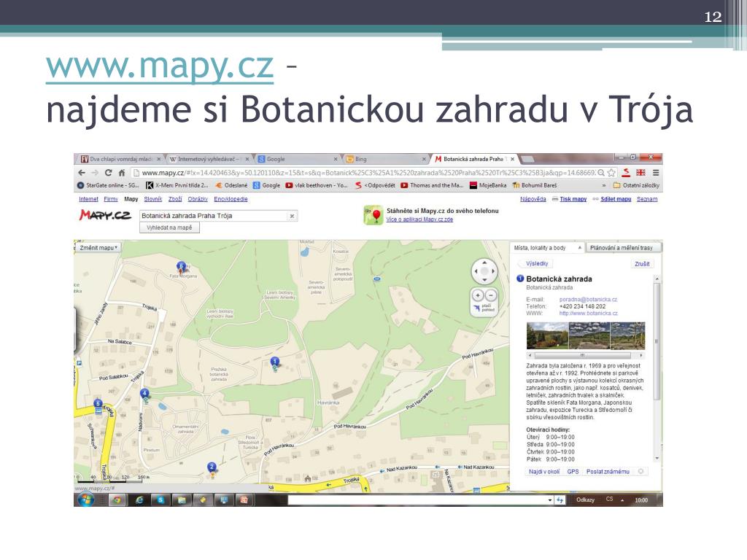747x560 pixels.
Task: Click the Vyhledat na mapě button
Action: 169,227
